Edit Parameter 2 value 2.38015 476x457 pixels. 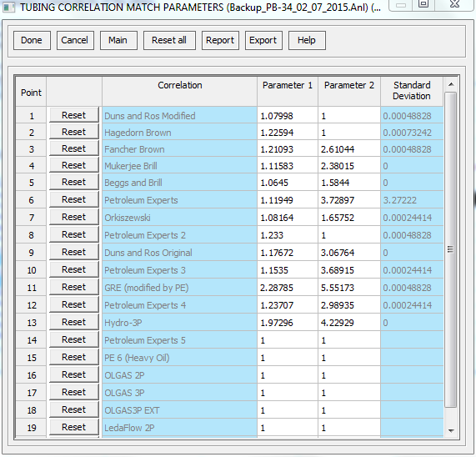click(349, 165)
